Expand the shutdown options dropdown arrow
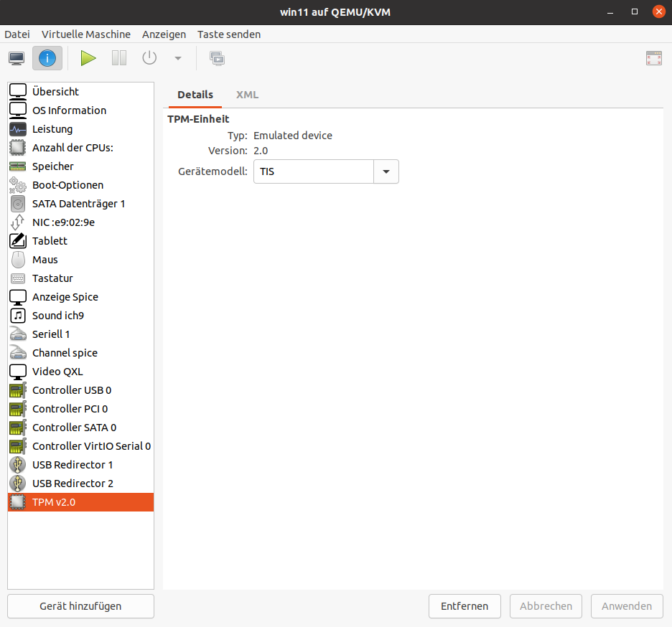The image size is (672, 627). (x=178, y=58)
